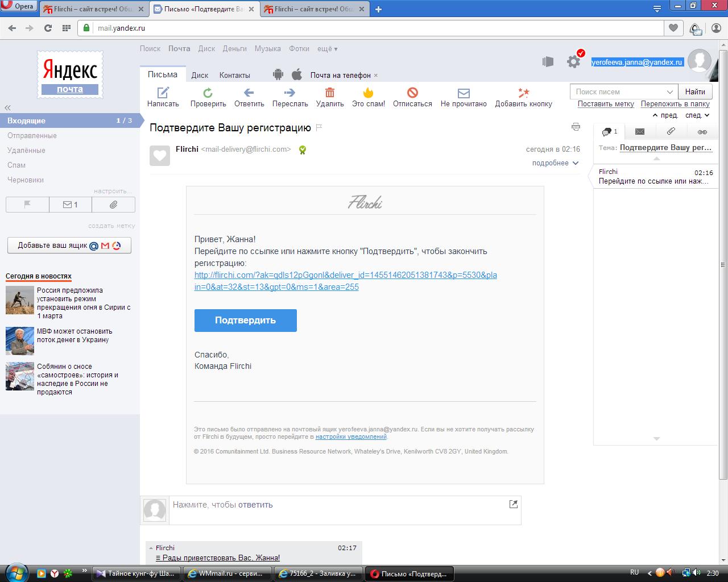Open the attachments tab in the right panel

(x=671, y=132)
